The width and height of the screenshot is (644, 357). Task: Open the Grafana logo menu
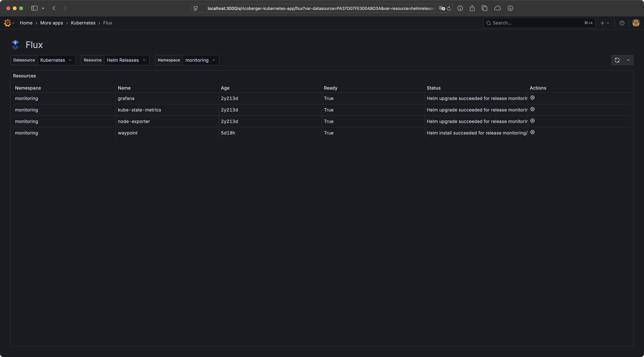pos(8,23)
